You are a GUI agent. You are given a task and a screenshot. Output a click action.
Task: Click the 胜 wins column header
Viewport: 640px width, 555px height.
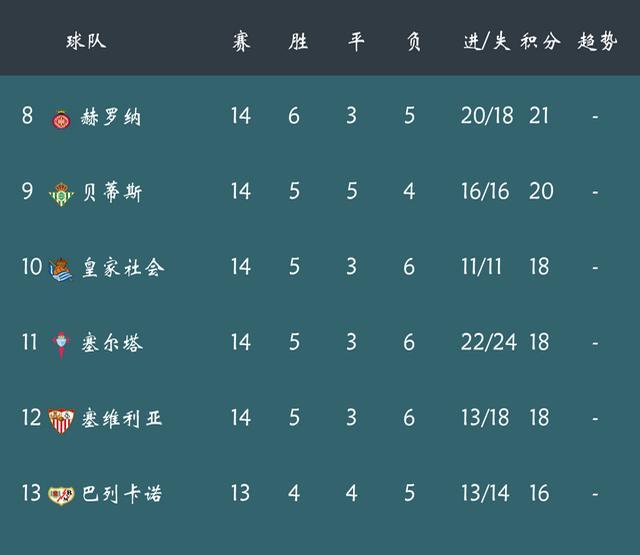click(298, 42)
